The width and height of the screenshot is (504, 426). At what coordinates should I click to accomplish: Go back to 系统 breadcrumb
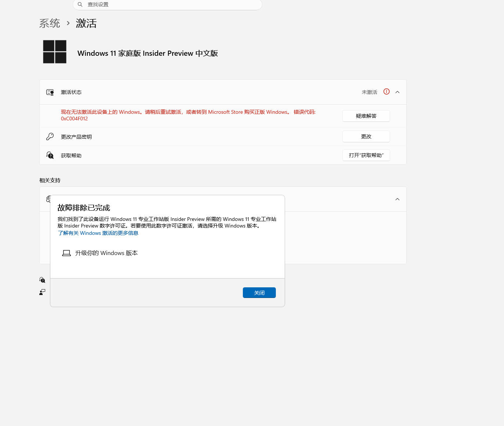coord(50,23)
